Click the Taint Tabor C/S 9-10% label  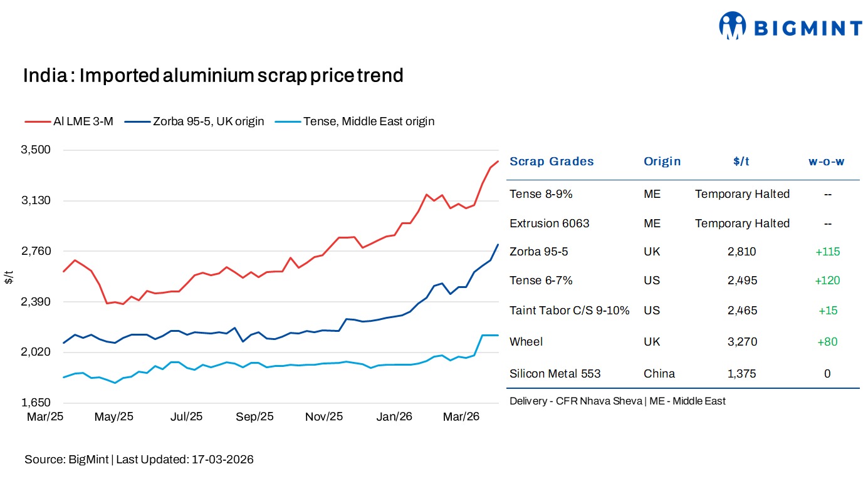coord(569,311)
